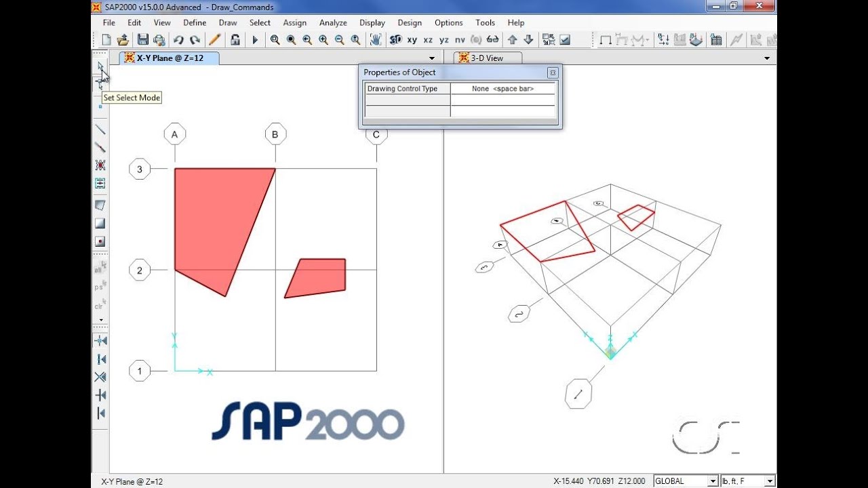Click the Restore Previous Zoom icon

(307, 40)
